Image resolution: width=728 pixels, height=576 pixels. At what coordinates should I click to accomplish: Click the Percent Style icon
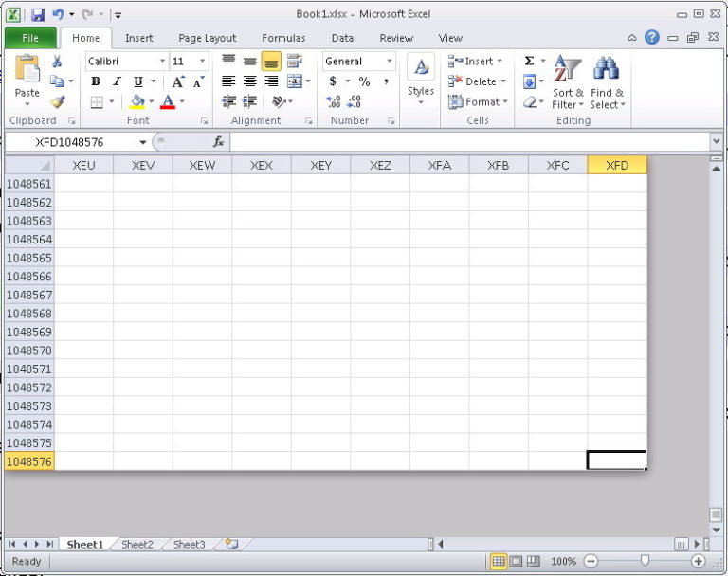(364, 81)
